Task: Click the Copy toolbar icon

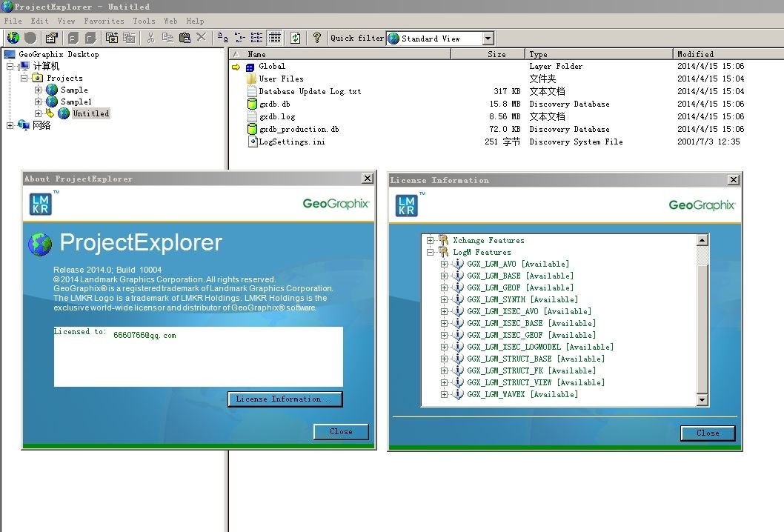Action: coord(167,38)
